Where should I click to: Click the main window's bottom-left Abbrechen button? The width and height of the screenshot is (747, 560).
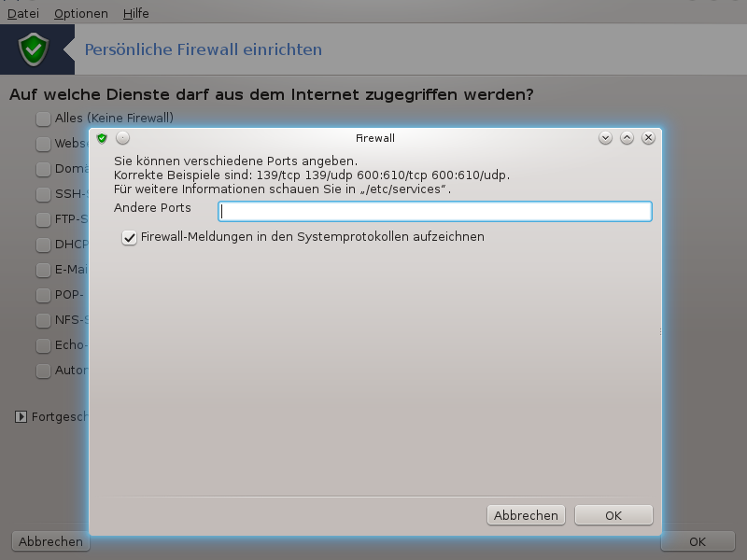point(50,541)
